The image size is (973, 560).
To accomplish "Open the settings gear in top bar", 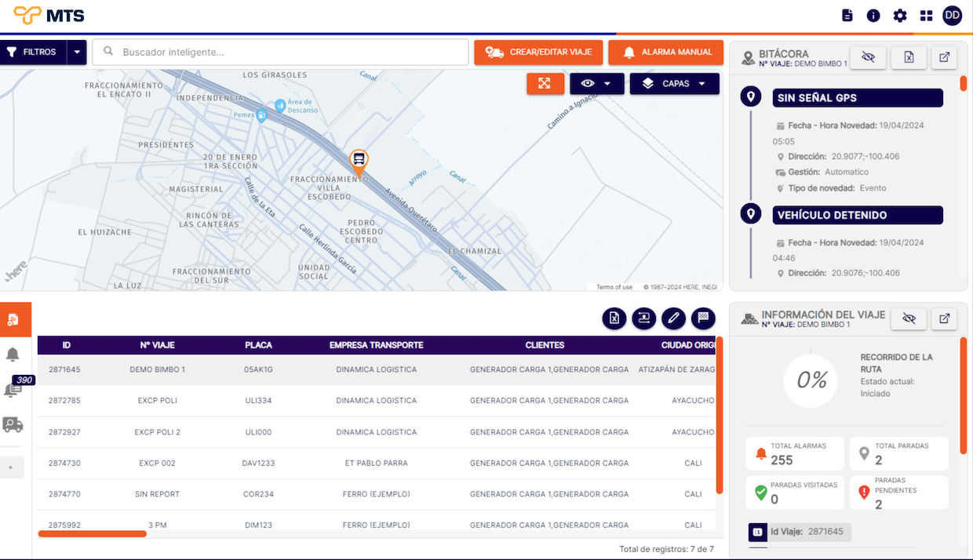I will point(900,16).
